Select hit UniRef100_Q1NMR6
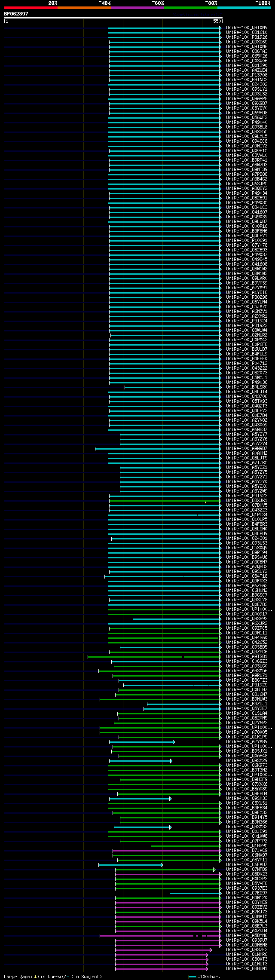 pyautogui.click(x=247, y=955)
